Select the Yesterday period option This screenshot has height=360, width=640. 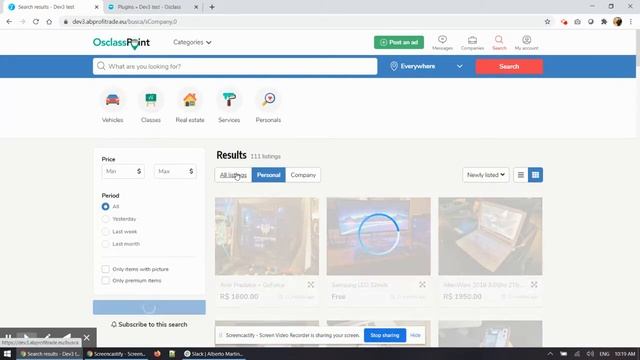[x=105, y=219]
